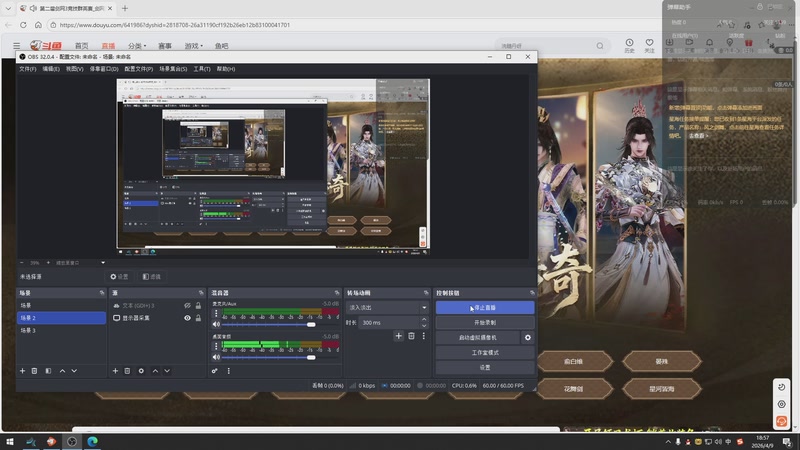The image size is (800, 450).
Task: Open notification center in taskbar corner
Action: (787, 442)
